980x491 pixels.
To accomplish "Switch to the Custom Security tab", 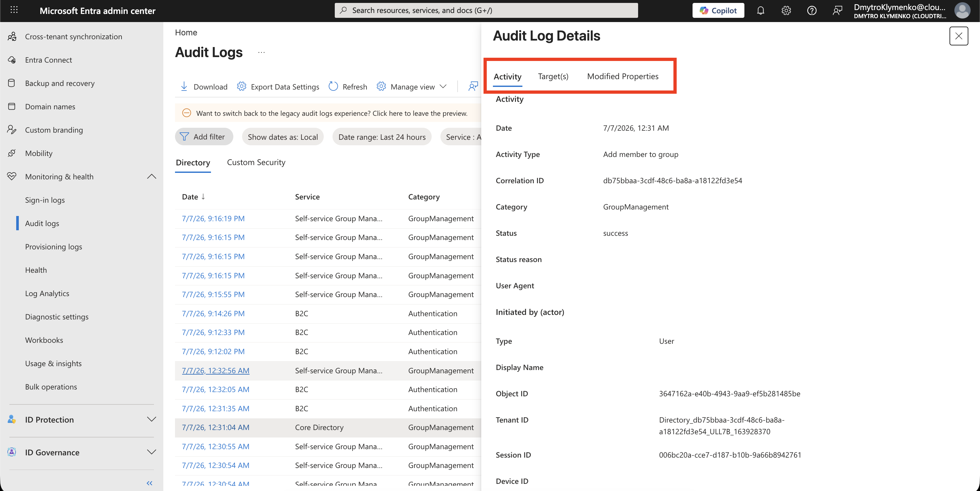I will coord(256,162).
